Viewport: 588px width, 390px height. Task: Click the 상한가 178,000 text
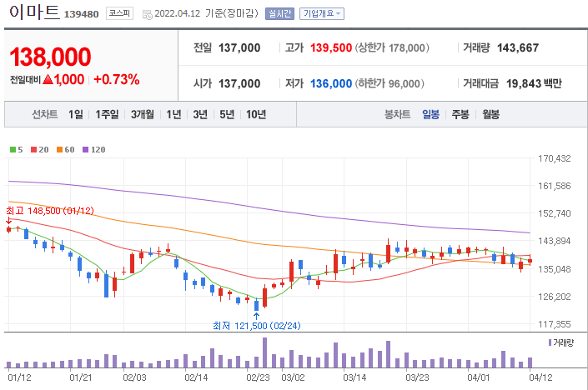pyautogui.click(x=392, y=48)
